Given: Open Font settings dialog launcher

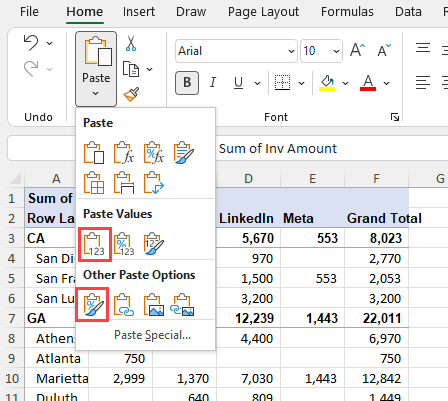Looking at the screenshot, I should click(x=395, y=117).
